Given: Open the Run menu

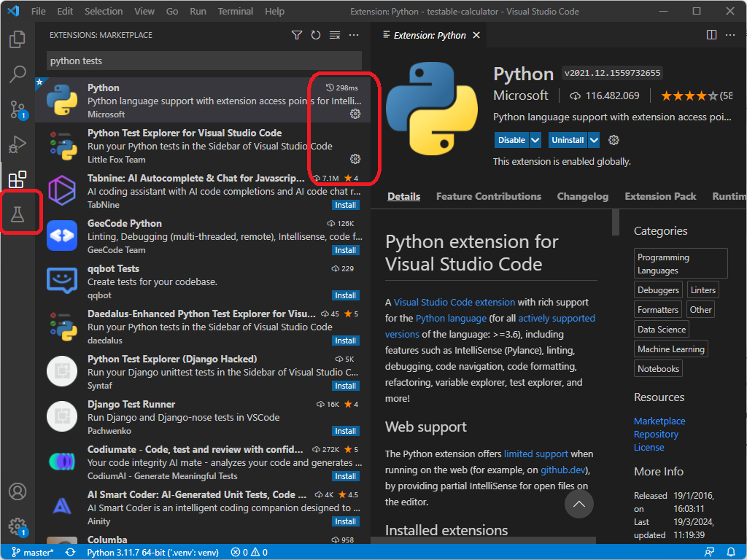Looking at the screenshot, I should 198,11.
